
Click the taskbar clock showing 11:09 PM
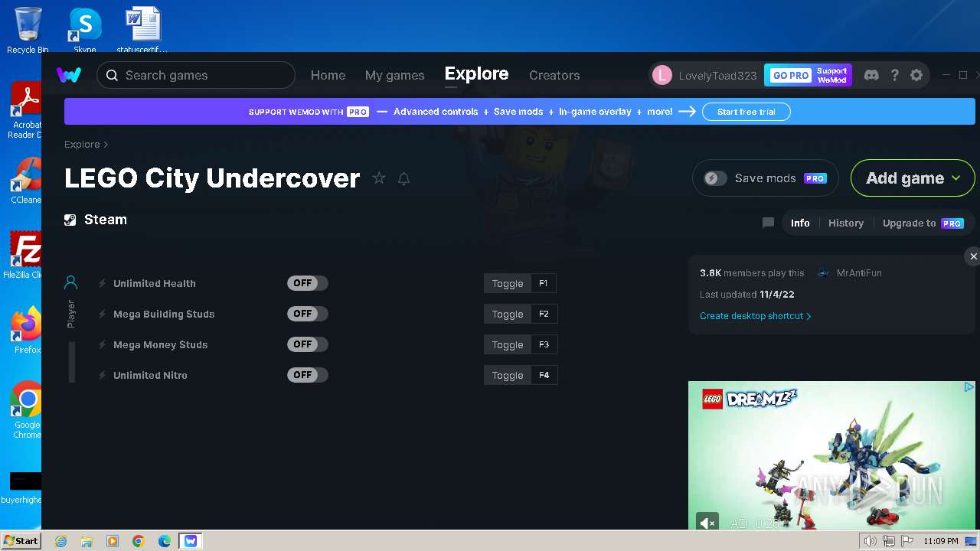click(x=940, y=541)
